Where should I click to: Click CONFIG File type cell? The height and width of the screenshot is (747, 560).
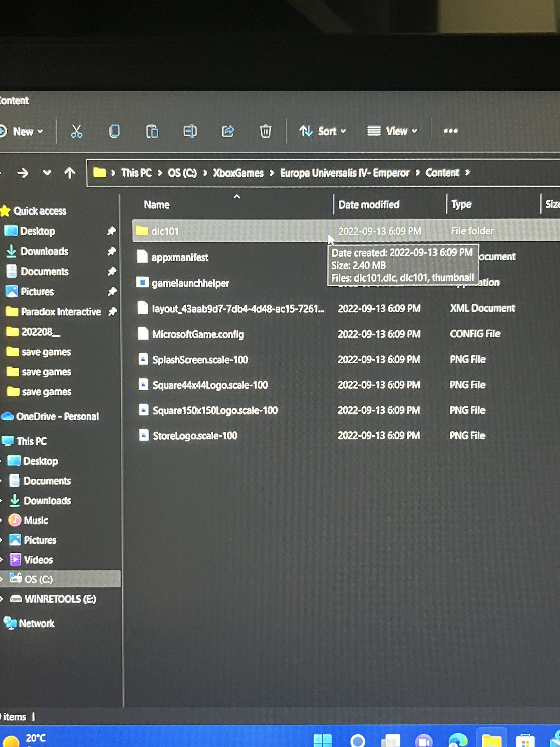[x=475, y=334]
